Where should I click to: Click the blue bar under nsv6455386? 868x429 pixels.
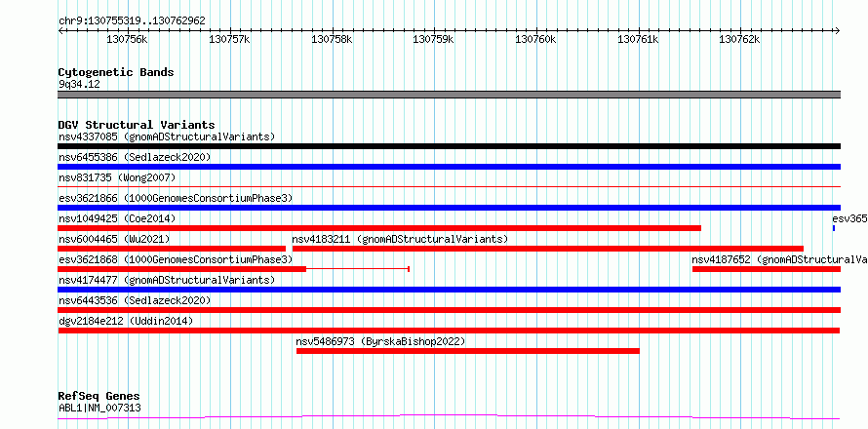(449, 167)
